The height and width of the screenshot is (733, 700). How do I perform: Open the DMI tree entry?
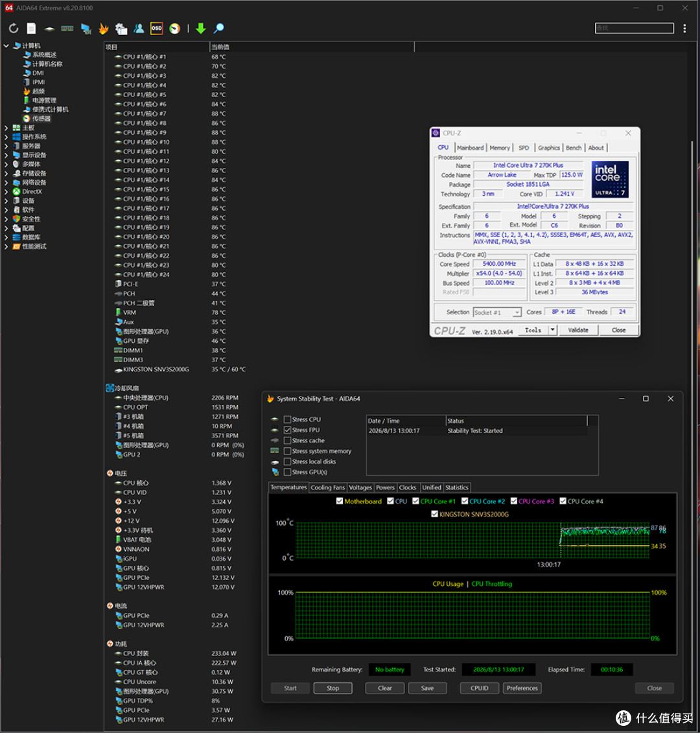pos(38,73)
